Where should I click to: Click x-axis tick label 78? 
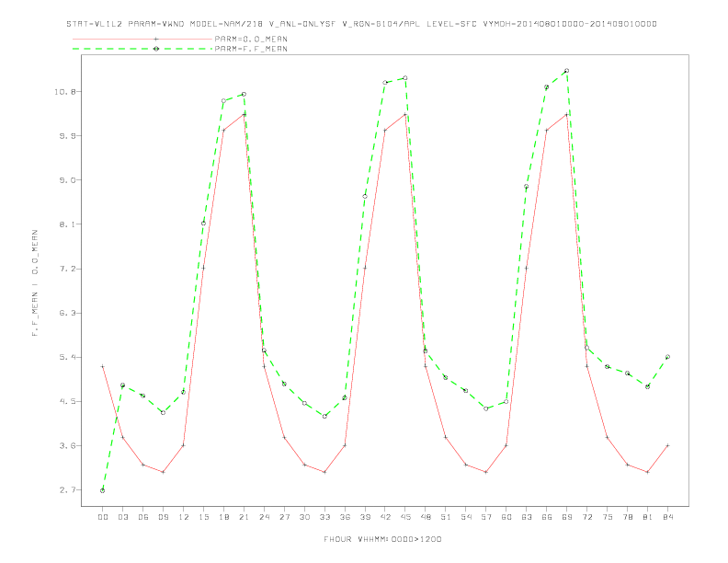[x=627, y=517]
